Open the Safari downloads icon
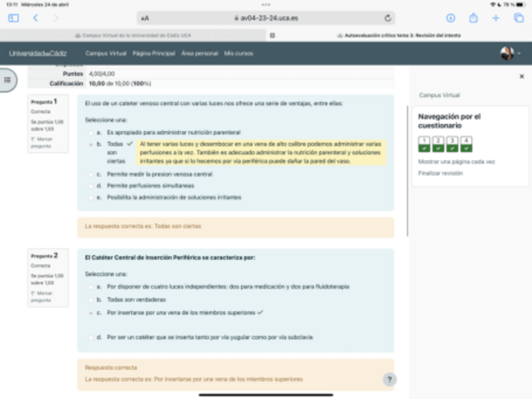Image resolution: width=532 pixels, height=399 pixels. [450, 18]
